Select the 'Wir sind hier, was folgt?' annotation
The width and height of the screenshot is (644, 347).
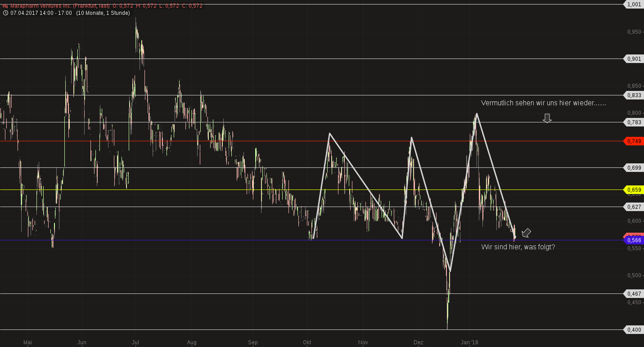(x=518, y=247)
